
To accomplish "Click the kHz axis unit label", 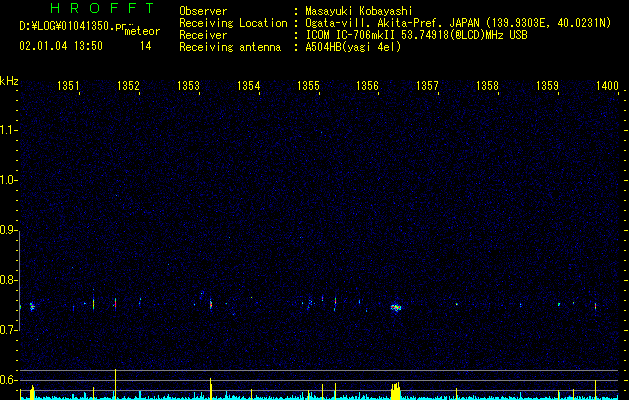I will point(9,81).
